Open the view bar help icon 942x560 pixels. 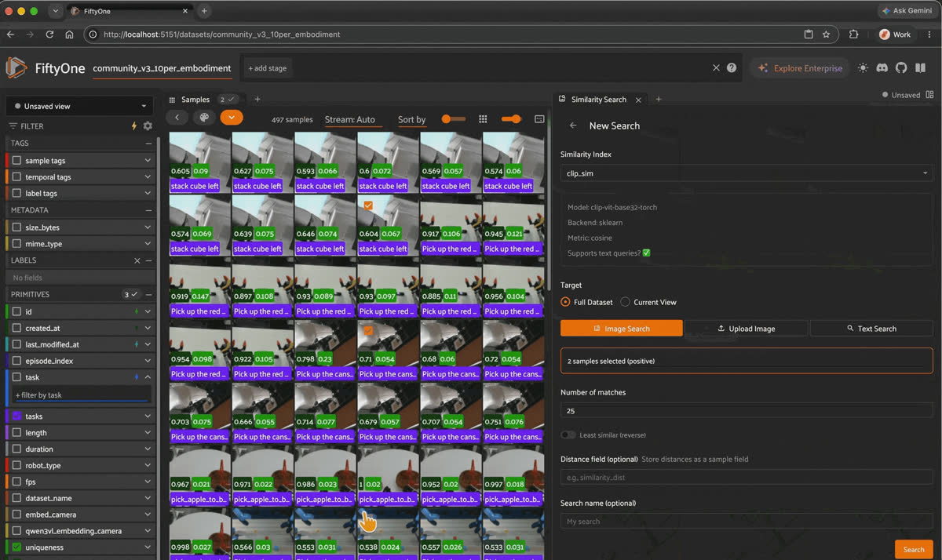pyautogui.click(x=732, y=68)
